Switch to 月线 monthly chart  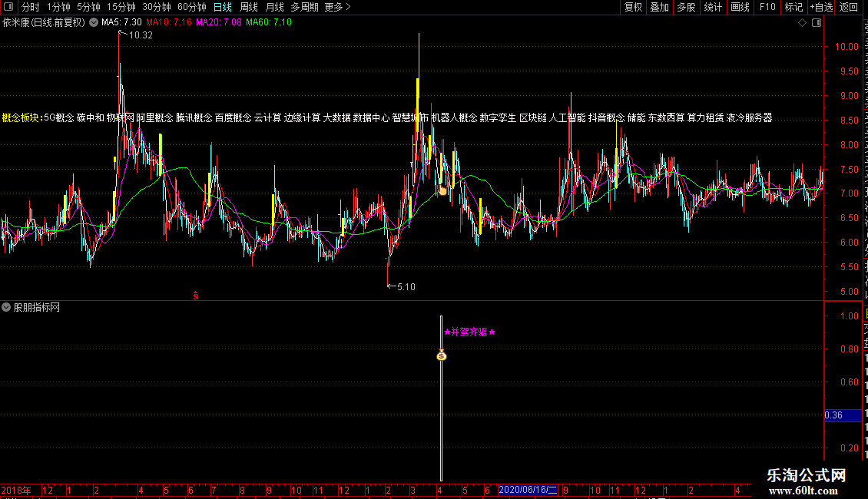[274, 7]
